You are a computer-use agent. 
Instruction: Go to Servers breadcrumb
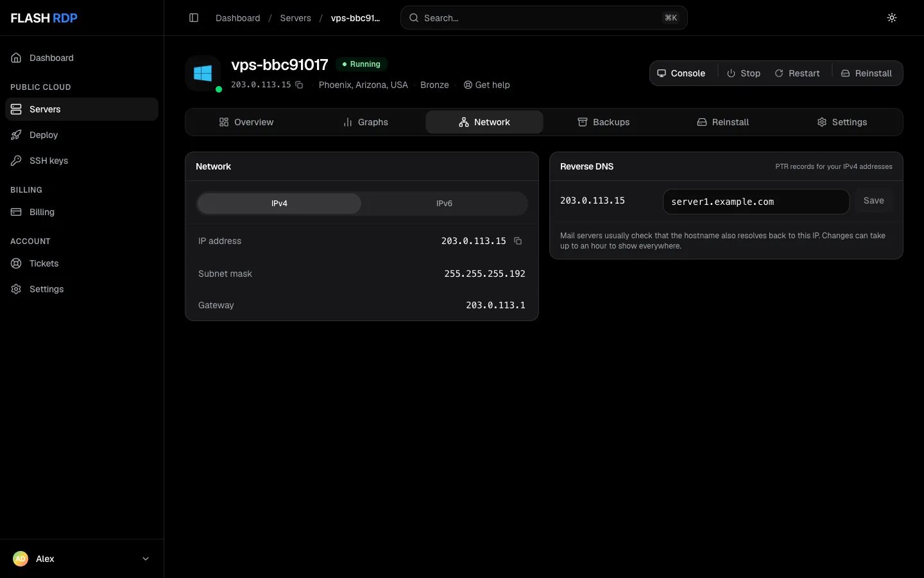296,18
